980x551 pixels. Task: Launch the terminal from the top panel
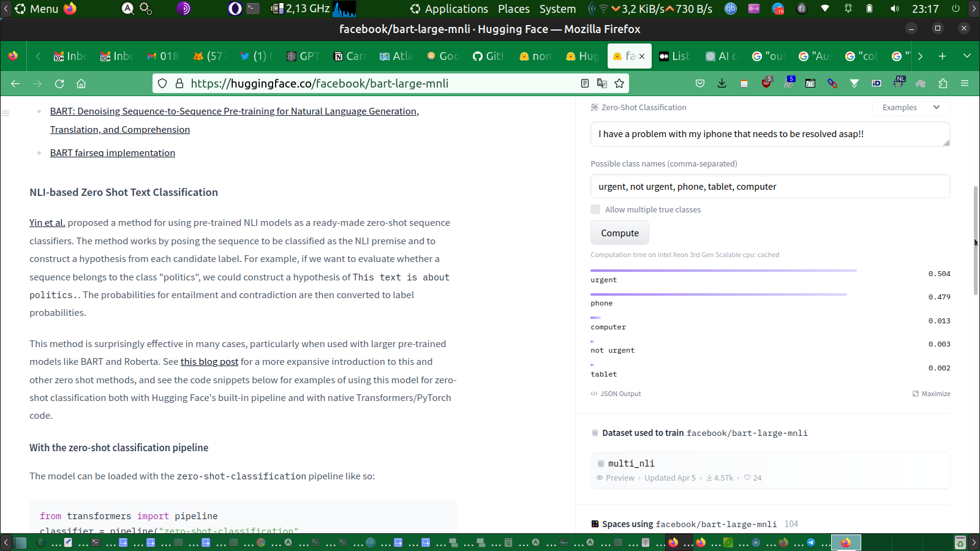(x=253, y=9)
